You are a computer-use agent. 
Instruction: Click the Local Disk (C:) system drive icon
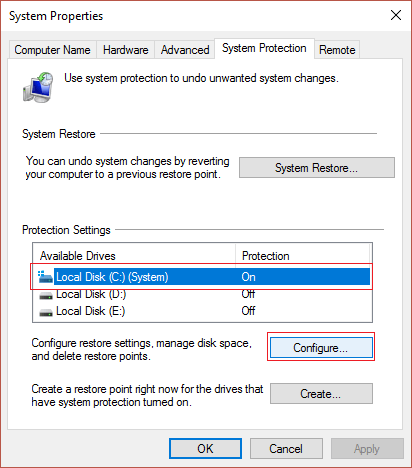point(45,277)
